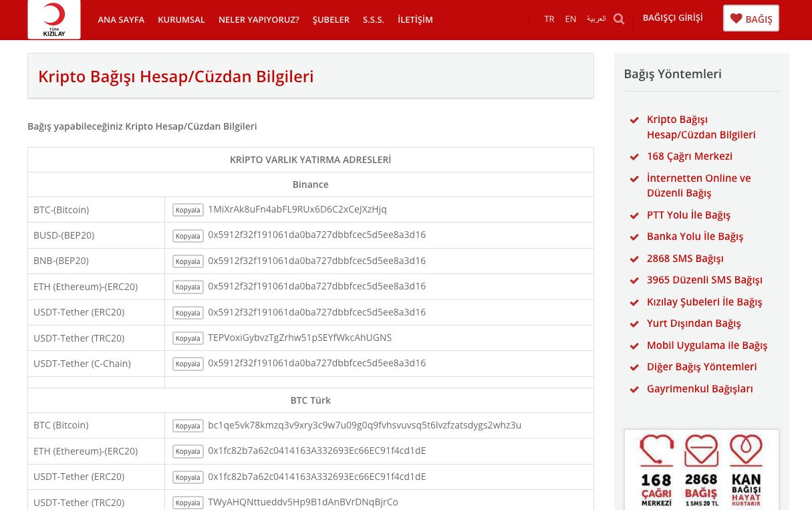Image resolution: width=812 pixels, height=510 pixels.
Task: Open the ŞUBELER menu
Action: [x=331, y=19]
